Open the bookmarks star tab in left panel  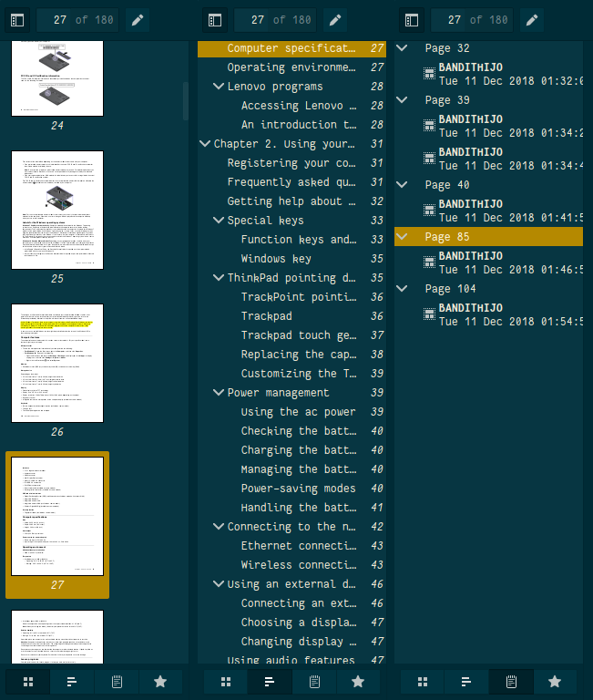coord(160,682)
